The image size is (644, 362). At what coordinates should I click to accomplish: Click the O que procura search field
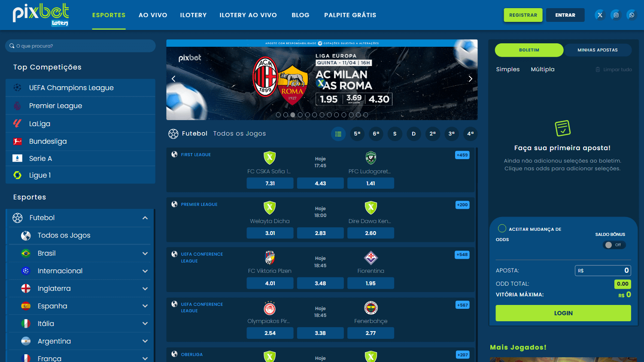(x=80, y=46)
